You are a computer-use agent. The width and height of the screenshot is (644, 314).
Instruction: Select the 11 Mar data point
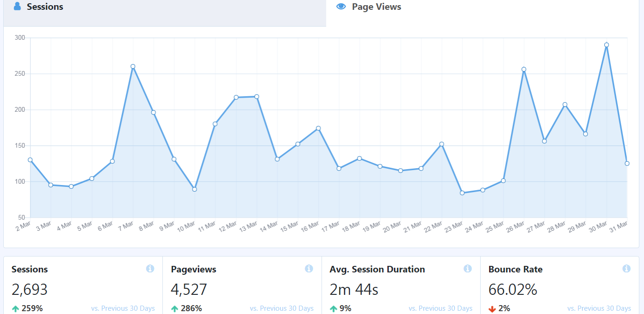click(x=215, y=124)
